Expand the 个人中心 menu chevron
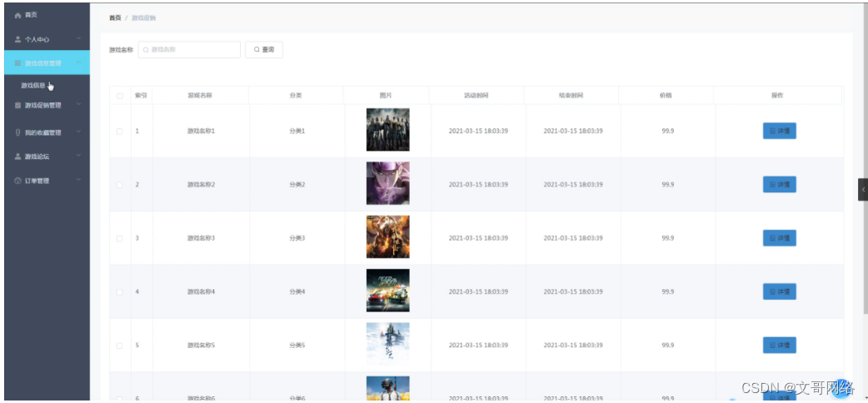Viewport: 868px width, 403px height. click(78, 39)
